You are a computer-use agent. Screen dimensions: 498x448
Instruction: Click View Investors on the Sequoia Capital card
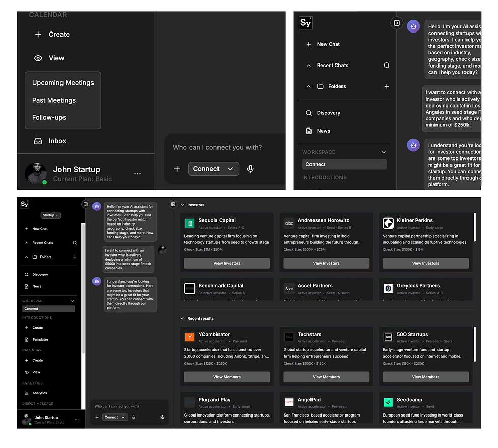(227, 263)
